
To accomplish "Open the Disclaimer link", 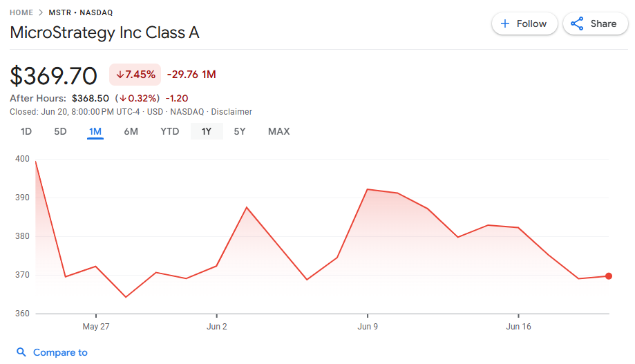I will 231,112.
